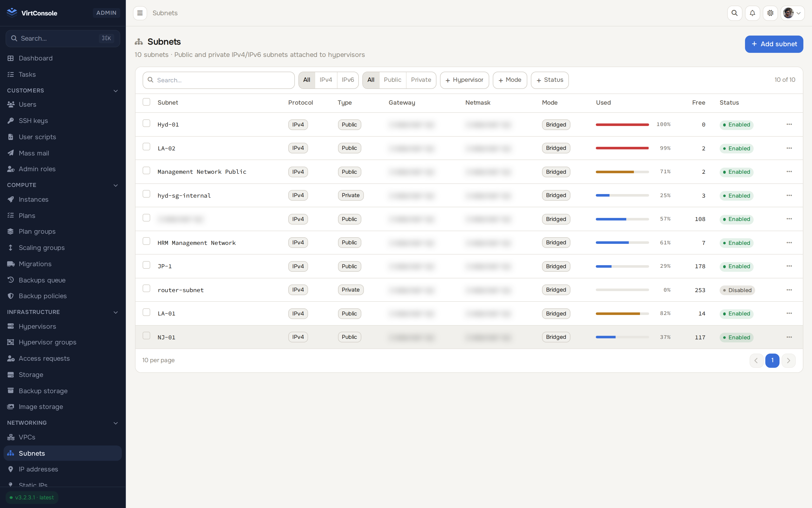This screenshot has width=812, height=508.
Task: Open the Mode filter dropdown
Action: pyautogui.click(x=510, y=80)
